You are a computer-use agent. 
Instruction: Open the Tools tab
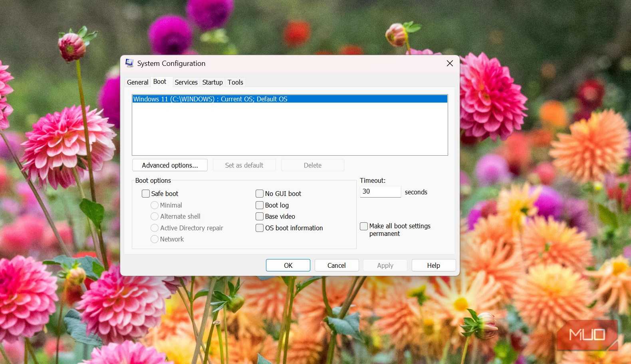pos(235,82)
